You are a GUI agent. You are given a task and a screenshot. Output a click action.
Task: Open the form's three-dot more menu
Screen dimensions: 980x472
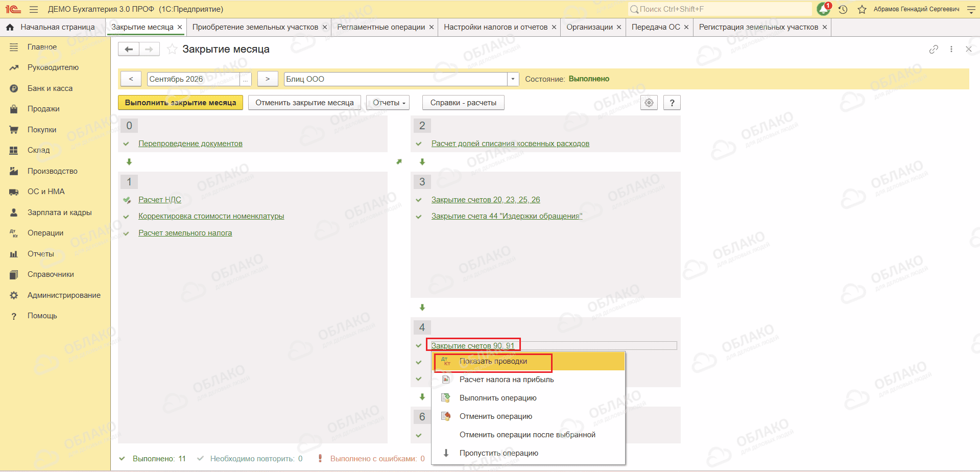(951, 49)
